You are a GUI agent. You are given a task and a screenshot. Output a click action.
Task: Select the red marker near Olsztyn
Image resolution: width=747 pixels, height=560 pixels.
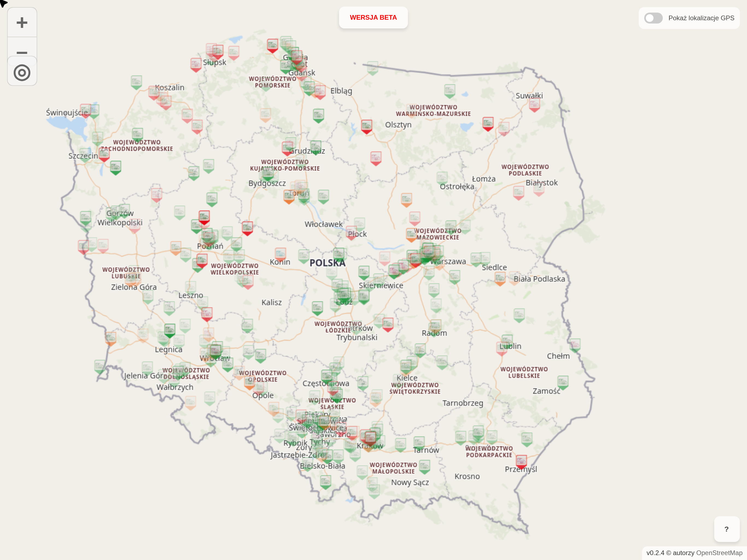(x=366, y=126)
